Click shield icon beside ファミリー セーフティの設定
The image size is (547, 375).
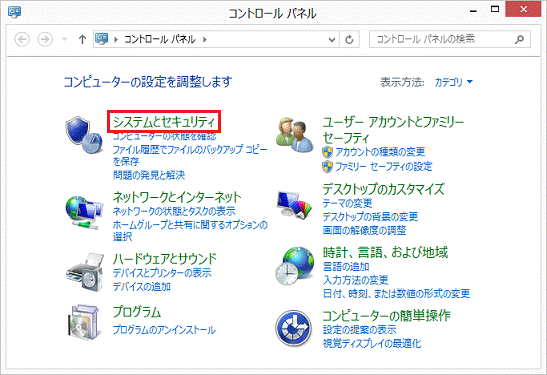point(327,166)
